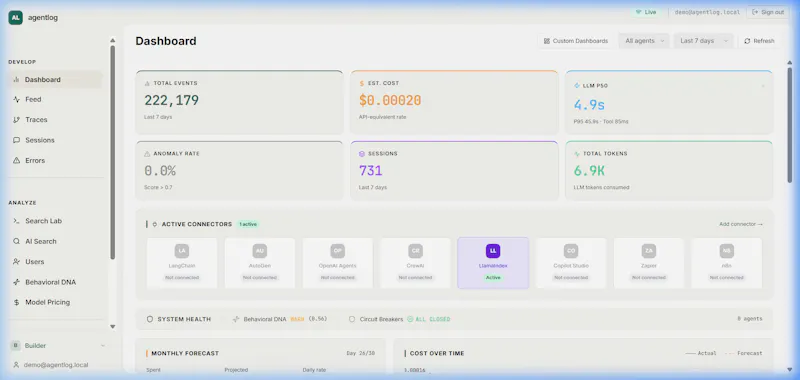Screen dimensions: 800x380
Task: Select the CrewAI connector card
Action: tap(415, 263)
